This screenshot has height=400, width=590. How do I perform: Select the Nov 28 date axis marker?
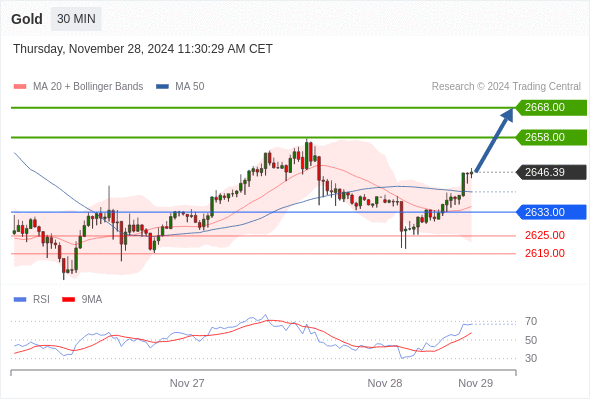point(385,383)
